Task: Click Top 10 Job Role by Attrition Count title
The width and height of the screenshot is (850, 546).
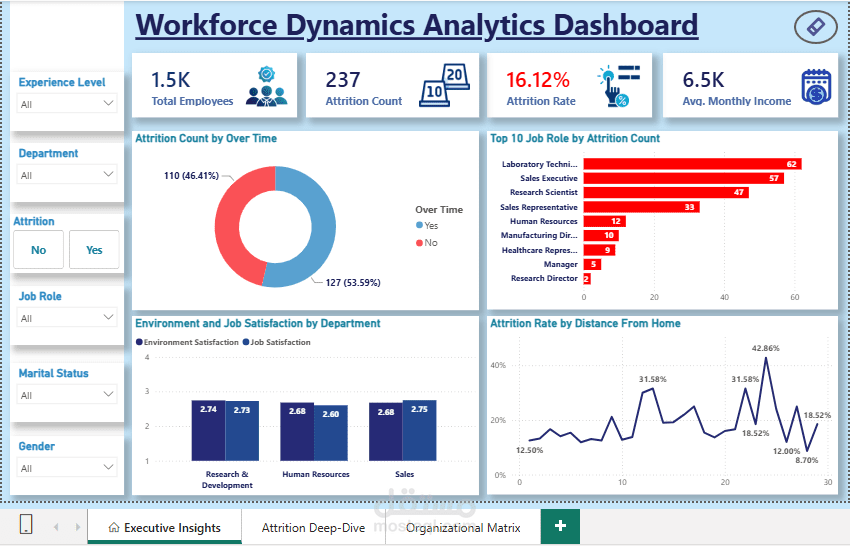Action: pyautogui.click(x=575, y=138)
